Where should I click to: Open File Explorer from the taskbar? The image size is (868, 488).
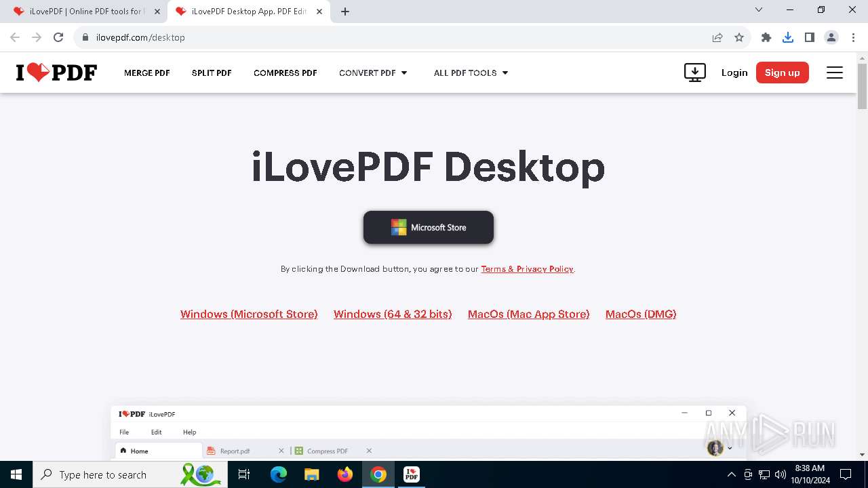click(x=312, y=474)
